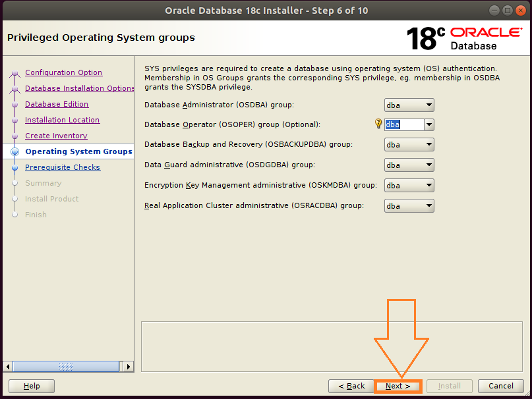This screenshot has height=399, width=532.
Task: Click the Cancel button
Action: coord(501,386)
